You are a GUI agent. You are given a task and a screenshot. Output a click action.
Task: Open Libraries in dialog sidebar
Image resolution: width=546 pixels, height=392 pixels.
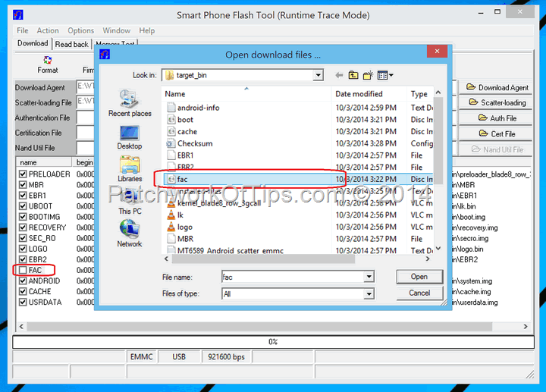[130, 169]
